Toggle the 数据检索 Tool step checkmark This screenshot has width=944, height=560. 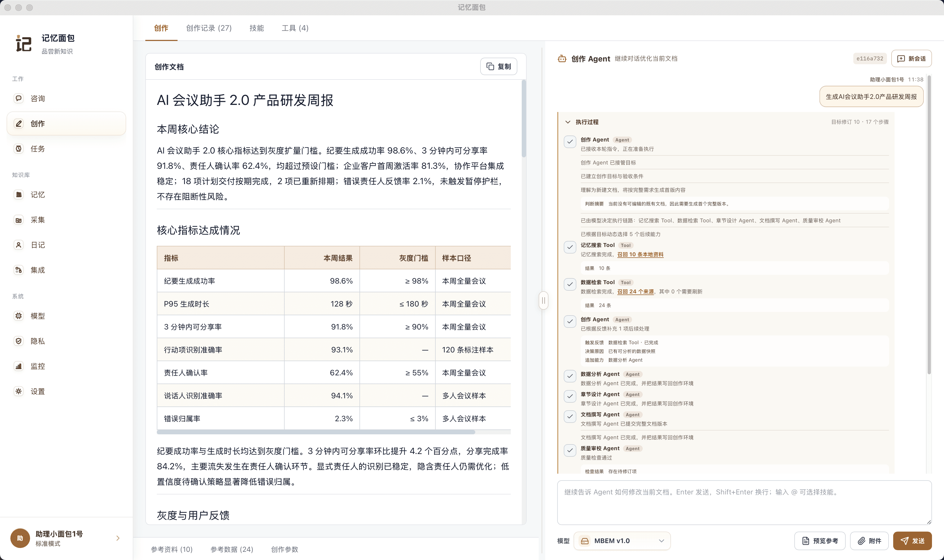coord(570,284)
